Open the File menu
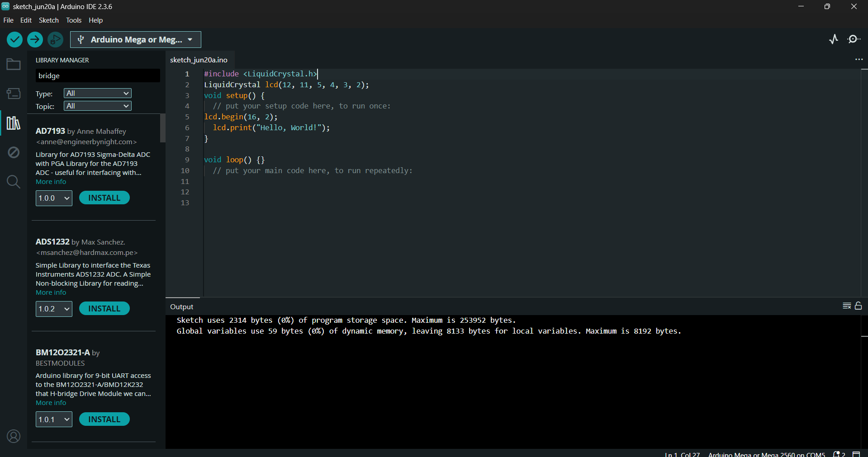Screen dimensions: 868x457 pos(9,20)
